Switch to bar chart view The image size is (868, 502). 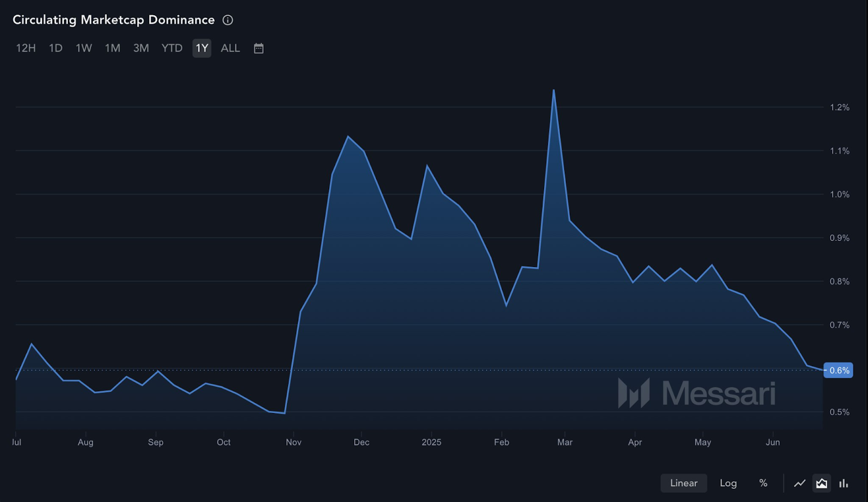[x=844, y=483]
